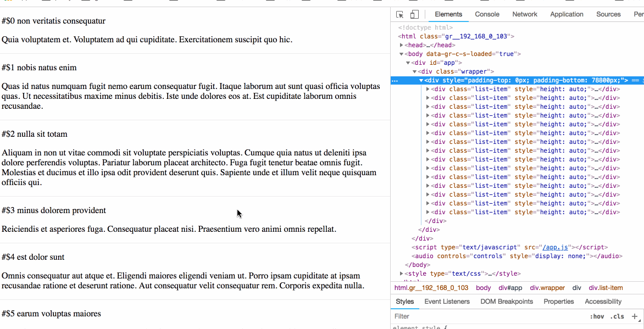
Task: Open the /app.js script link
Action: point(556,247)
